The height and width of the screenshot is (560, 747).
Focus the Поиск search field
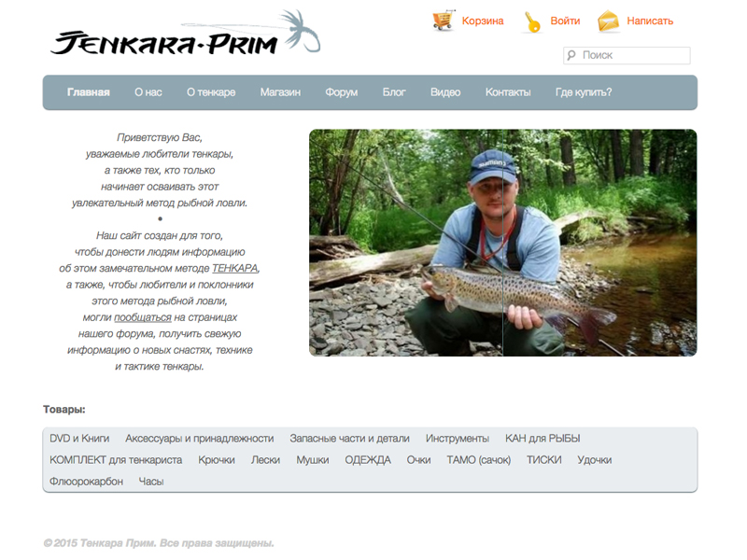[627, 55]
